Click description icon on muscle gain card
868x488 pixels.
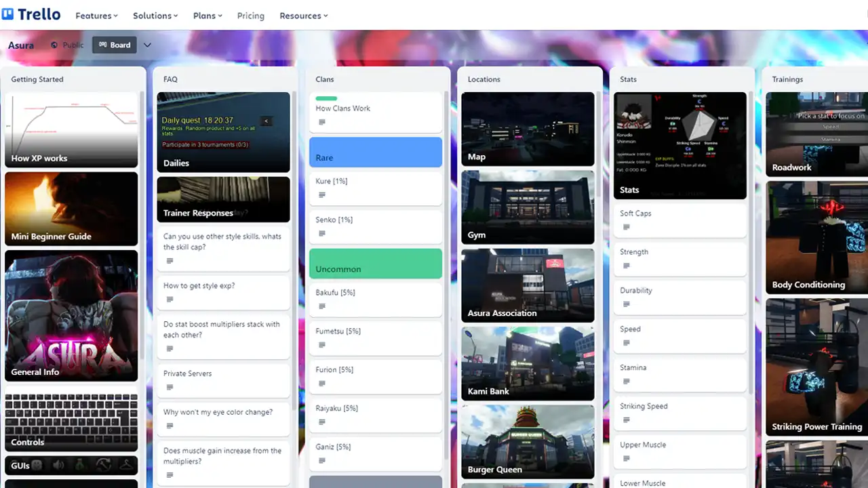coord(170,475)
